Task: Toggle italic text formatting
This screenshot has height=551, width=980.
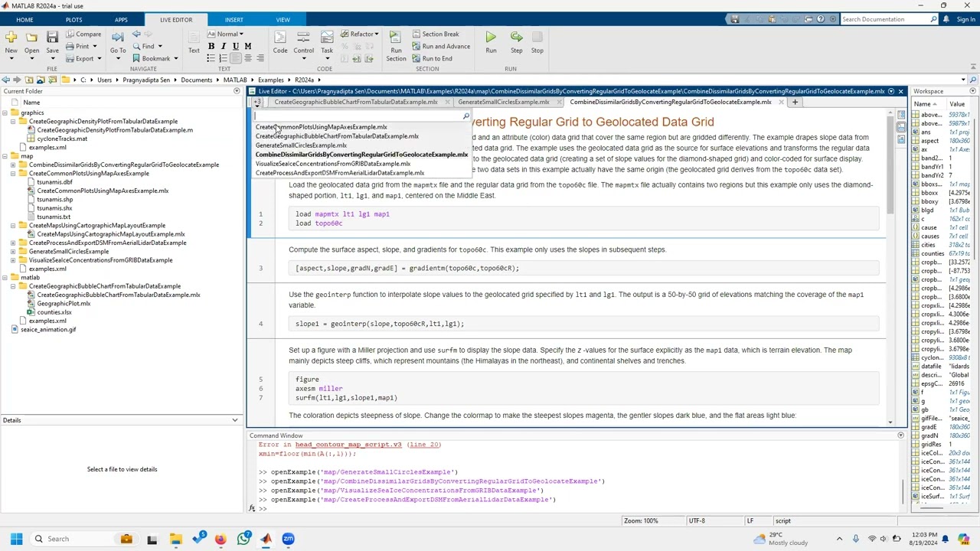Action: 224,46
